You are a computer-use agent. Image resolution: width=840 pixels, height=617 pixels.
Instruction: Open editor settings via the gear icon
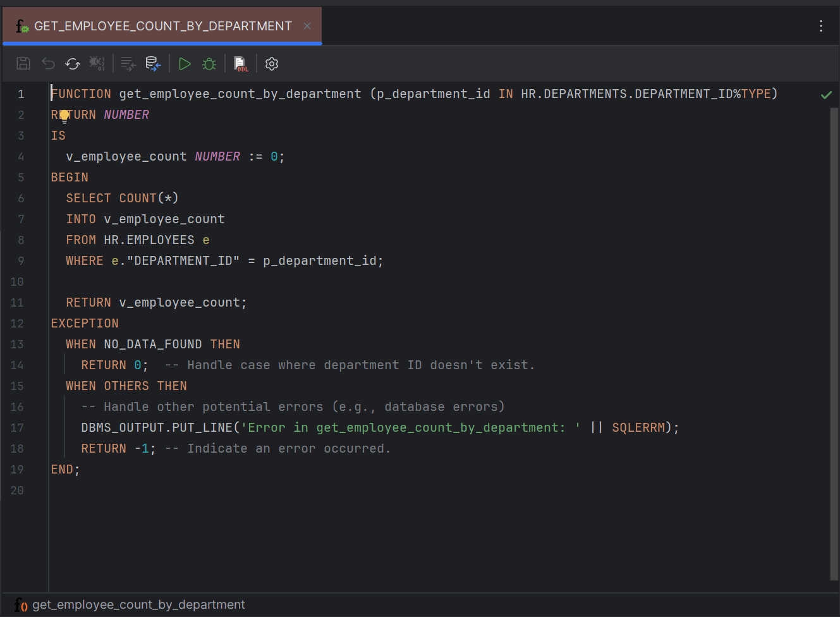pyautogui.click(x=271, y=63)
